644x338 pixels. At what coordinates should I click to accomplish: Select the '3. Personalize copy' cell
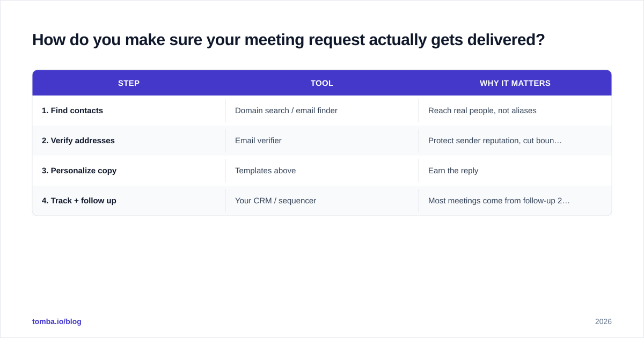[129, 171]
